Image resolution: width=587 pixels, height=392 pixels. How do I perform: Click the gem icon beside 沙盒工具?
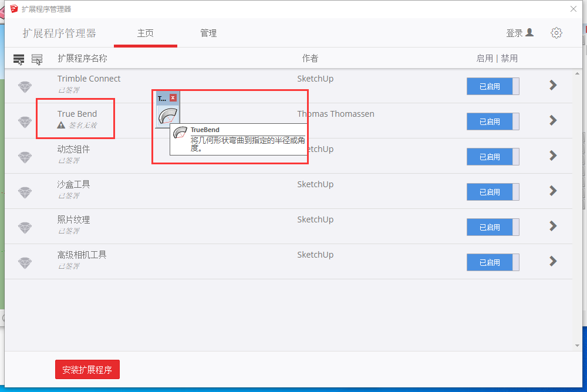tap(25, 192)
